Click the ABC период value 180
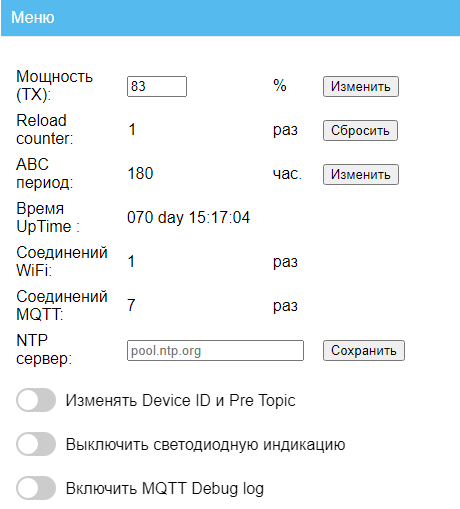Viewport: 460px width, 509px height. click(x=140, y=174)
